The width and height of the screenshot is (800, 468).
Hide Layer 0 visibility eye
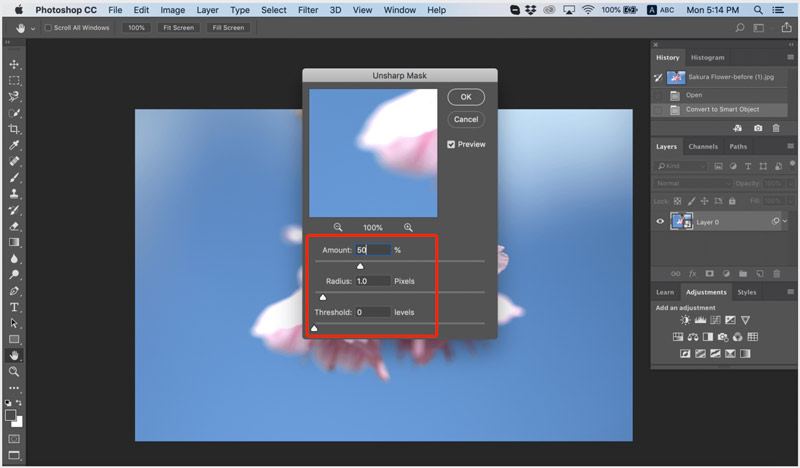660,221
